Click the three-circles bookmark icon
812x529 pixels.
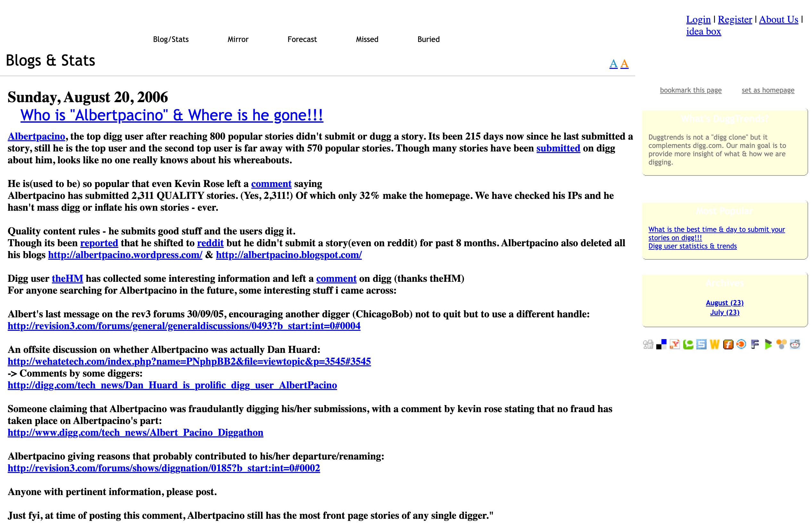[781, 345]
